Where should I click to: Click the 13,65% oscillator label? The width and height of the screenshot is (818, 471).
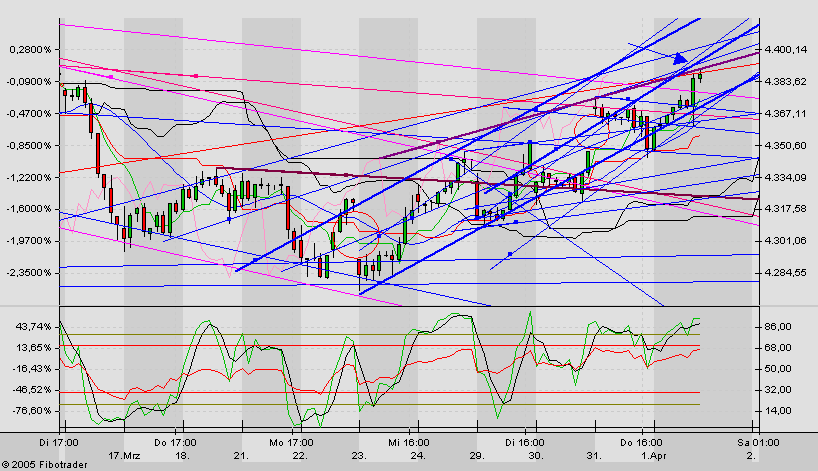point(34,347)
